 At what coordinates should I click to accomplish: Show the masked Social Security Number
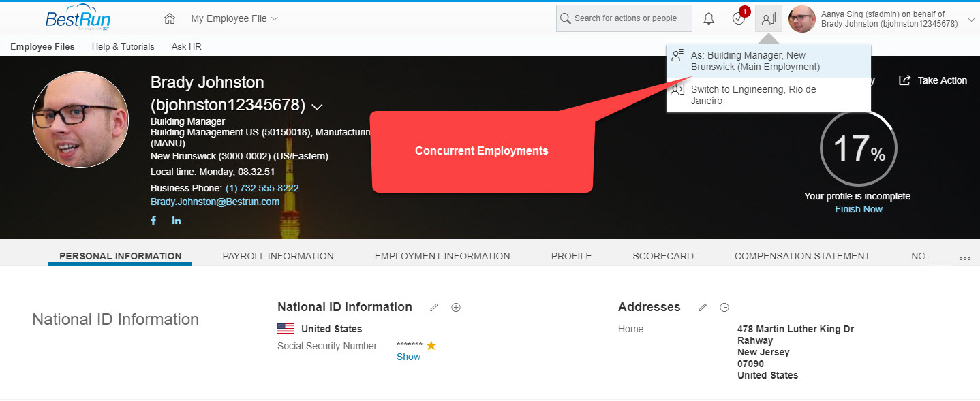(408, 357)
